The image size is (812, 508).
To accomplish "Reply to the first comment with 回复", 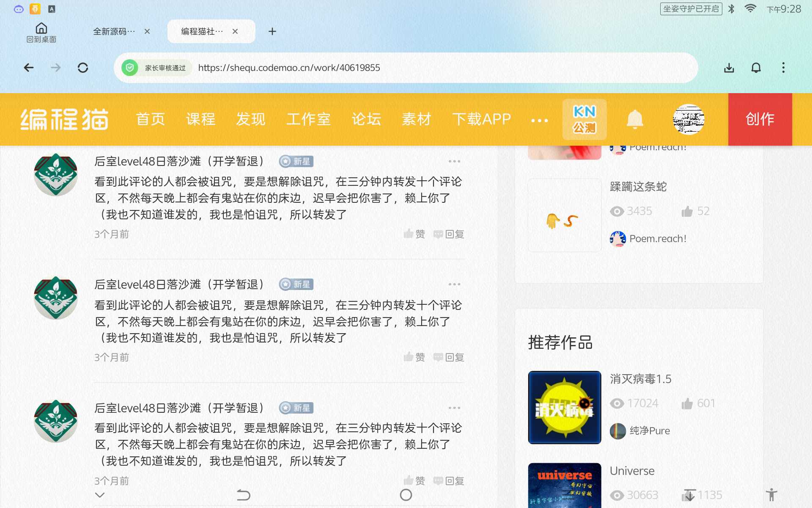I will 449,234.
